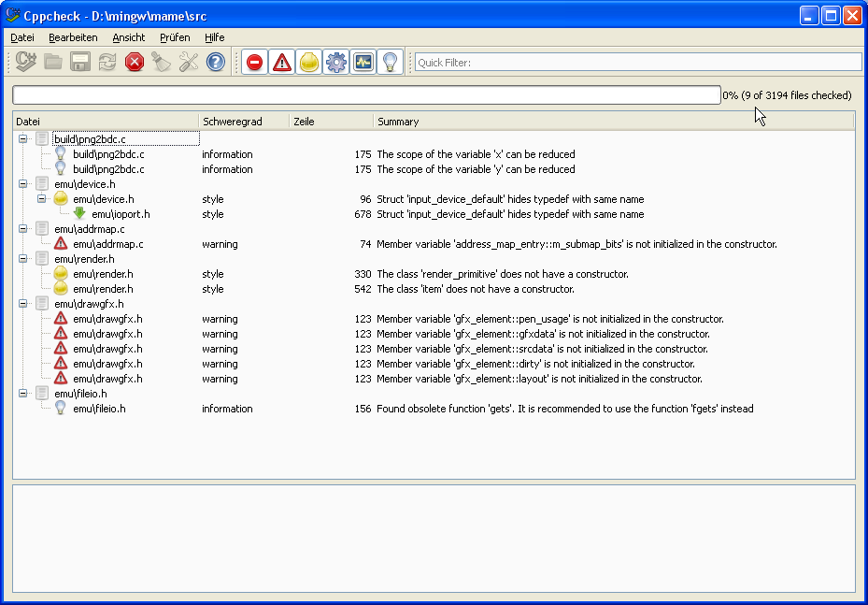Viewport: 868px width, 605px height.
Task: Stop the running check
Action: click(x=134, y=62)
